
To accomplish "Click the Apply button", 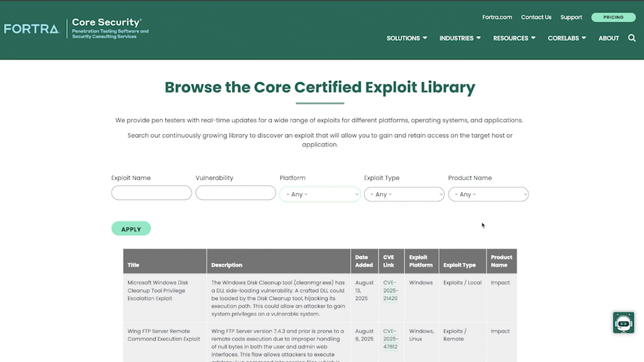I will point(131,229).
